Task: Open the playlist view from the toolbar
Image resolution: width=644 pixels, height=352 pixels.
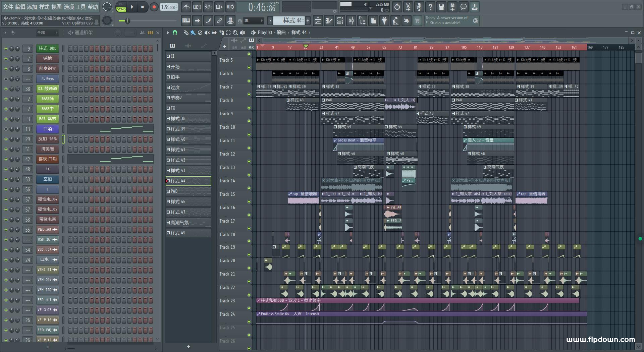Action: pyautogui.click(x=318, y=21)
